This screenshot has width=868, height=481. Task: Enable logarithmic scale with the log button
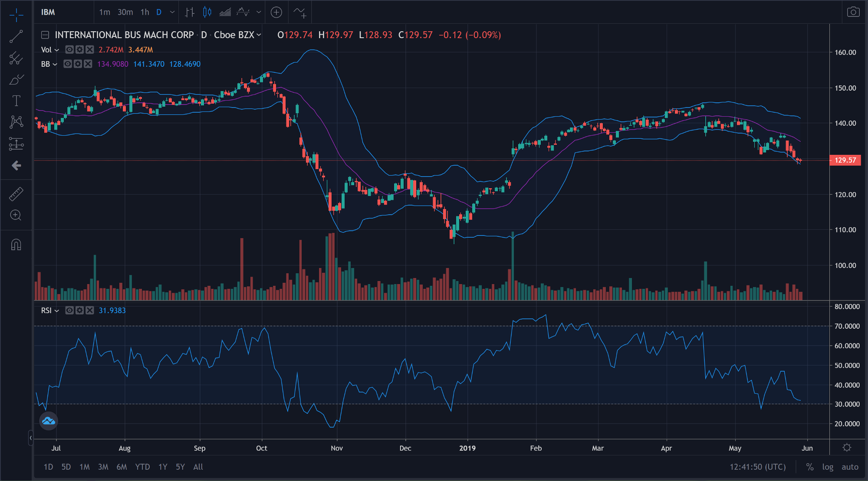pos(828,467)
